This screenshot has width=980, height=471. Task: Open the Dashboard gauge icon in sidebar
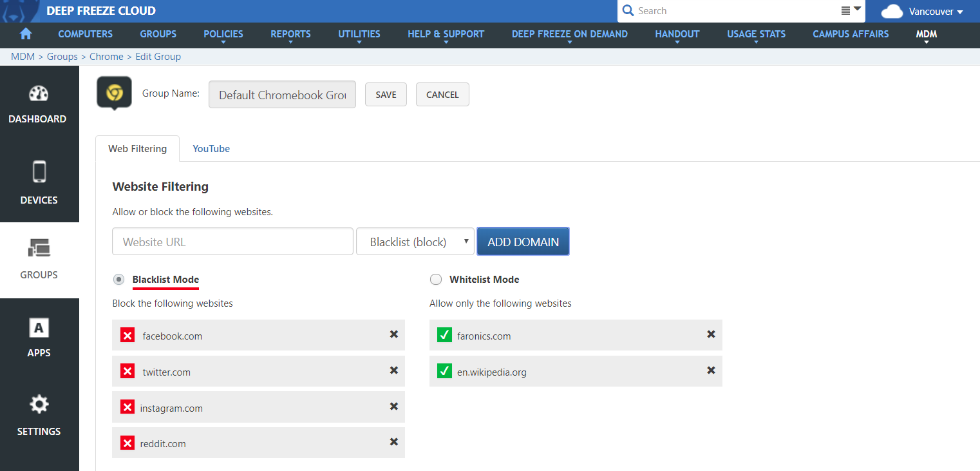coord(39,94)
